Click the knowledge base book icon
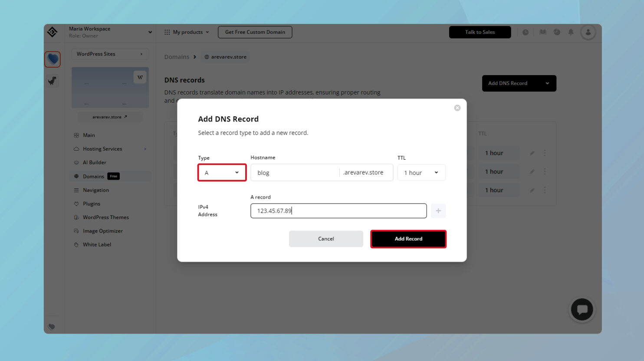 tap(542, 32)
